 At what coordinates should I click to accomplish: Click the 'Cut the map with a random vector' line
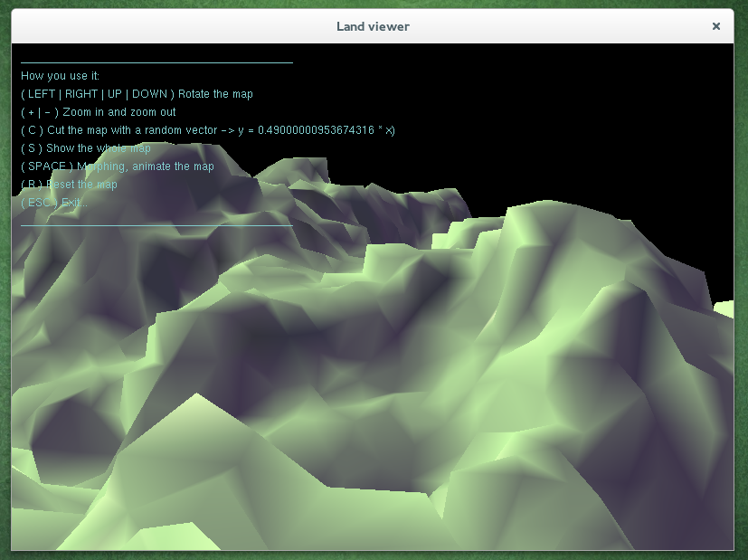[x=208, y=130]
